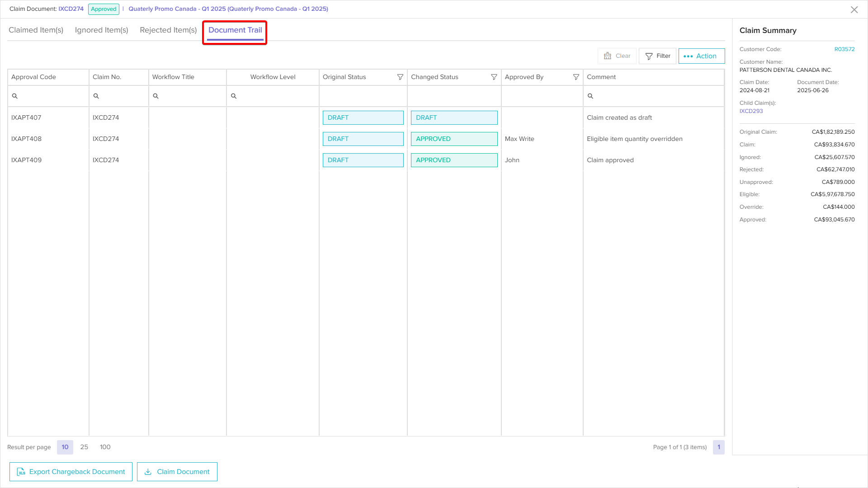This screenshot has height=488, width=868.
Task: Open the Filter button
Action: pos(657,56)
